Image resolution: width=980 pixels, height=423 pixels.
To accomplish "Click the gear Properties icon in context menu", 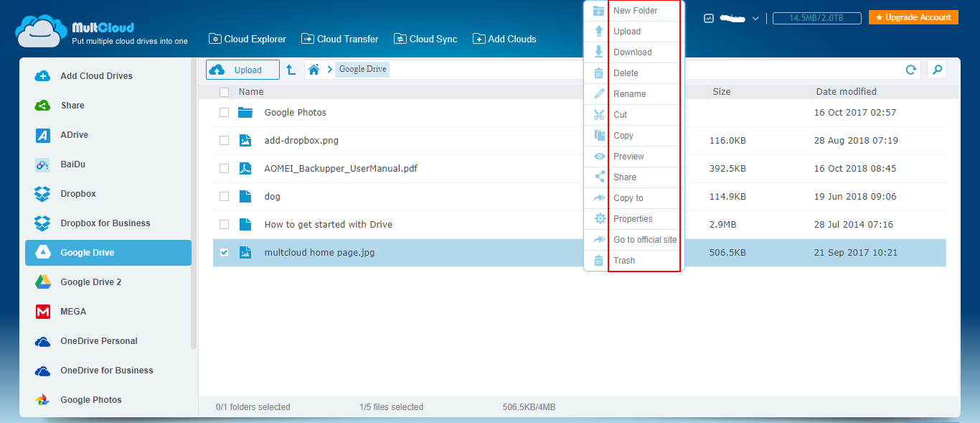I will coord(599,219).
